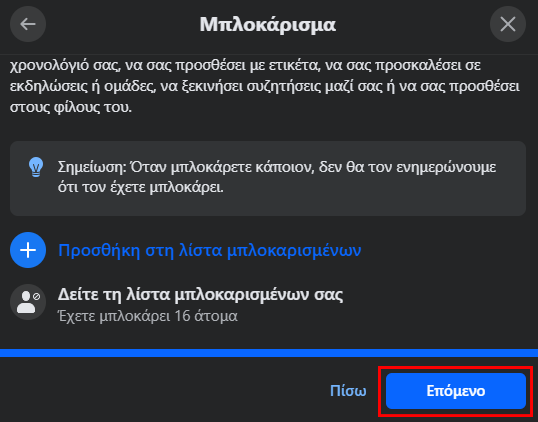This screenshot has height=422, width=538.
Task: Click the paragraph line starting εκδηλώσεις ή ομάδες
Action: pyautogui.click(x=265, y=86)
